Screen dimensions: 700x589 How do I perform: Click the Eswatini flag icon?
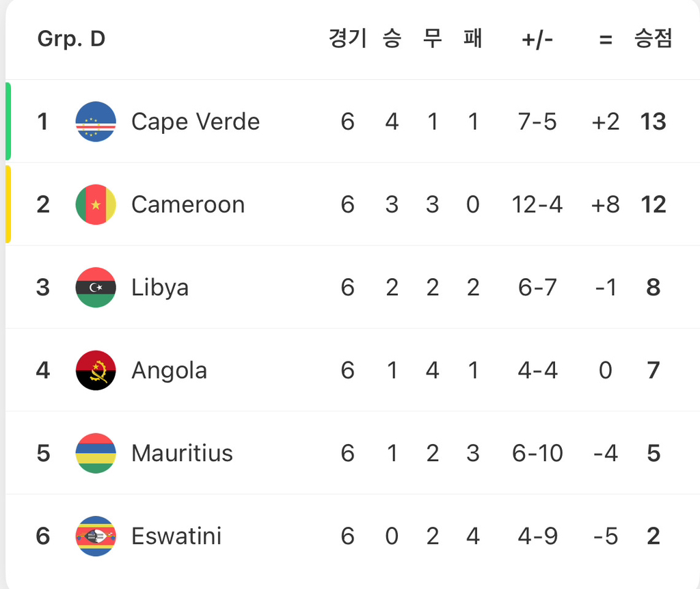tap(96, 536)
